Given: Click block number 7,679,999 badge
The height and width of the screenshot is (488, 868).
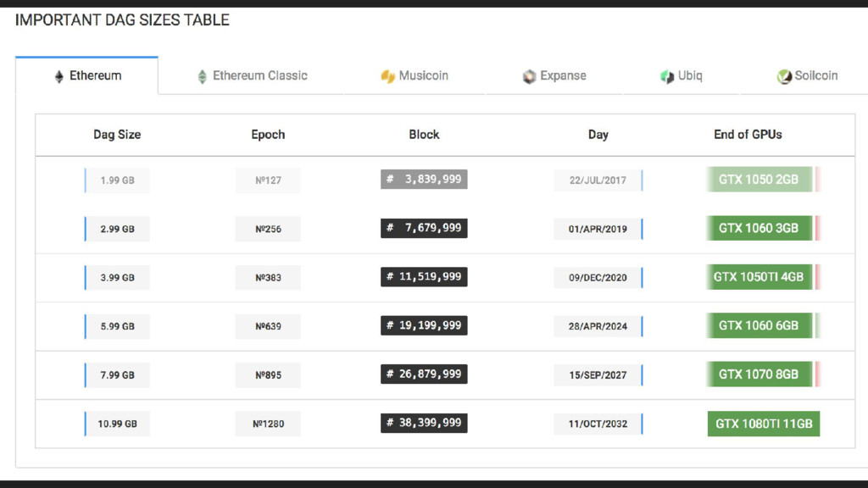Looking at the screenshot, I should 424,228.
